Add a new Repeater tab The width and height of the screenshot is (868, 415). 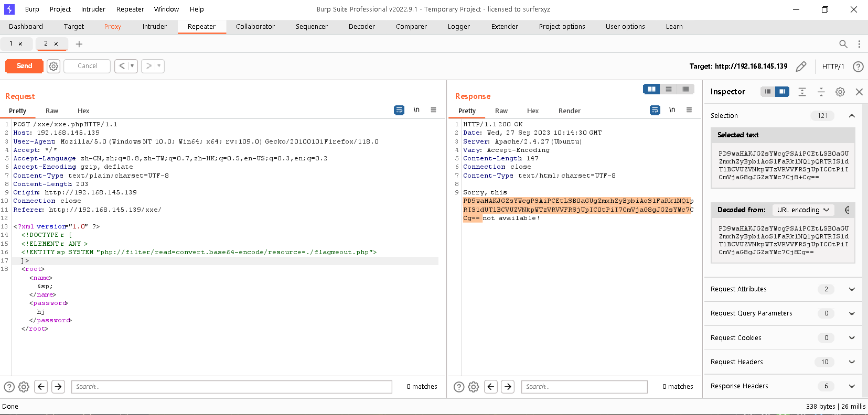[79, 44]
